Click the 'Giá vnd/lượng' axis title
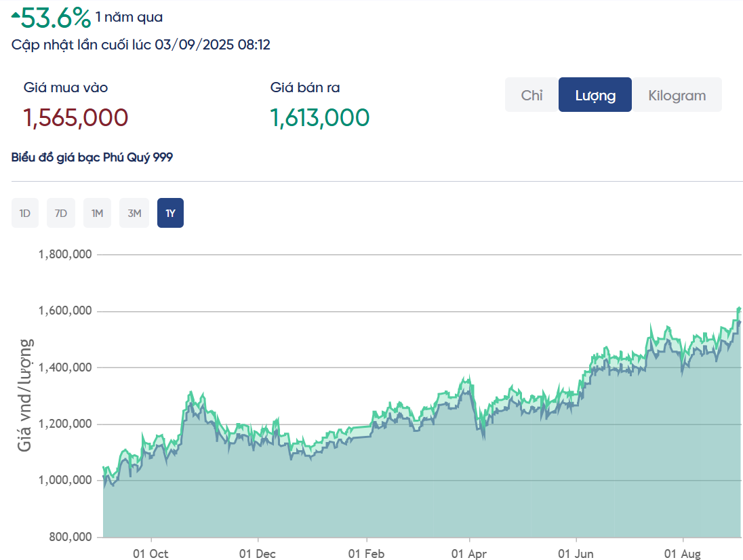Image resolution: width=743 pixels, height=560 pixels. point(25,395)
